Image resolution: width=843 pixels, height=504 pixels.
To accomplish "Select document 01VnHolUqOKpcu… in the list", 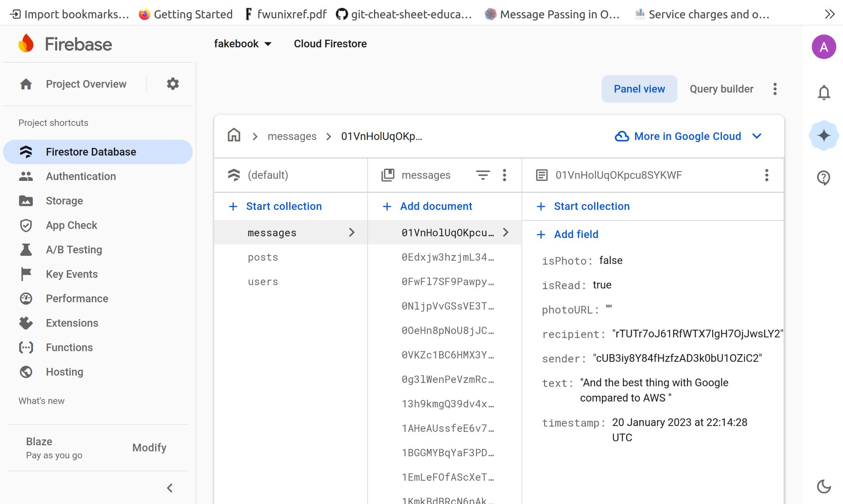I will [445, 232].
